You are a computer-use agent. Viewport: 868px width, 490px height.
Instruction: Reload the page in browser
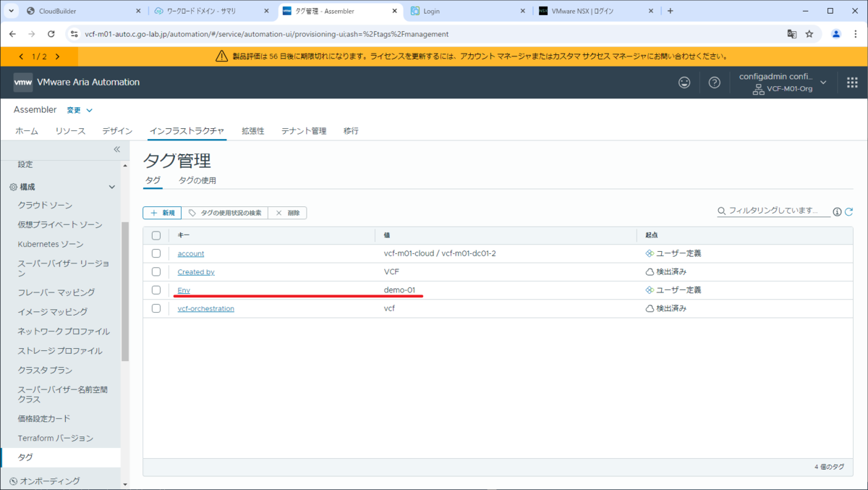51,34
